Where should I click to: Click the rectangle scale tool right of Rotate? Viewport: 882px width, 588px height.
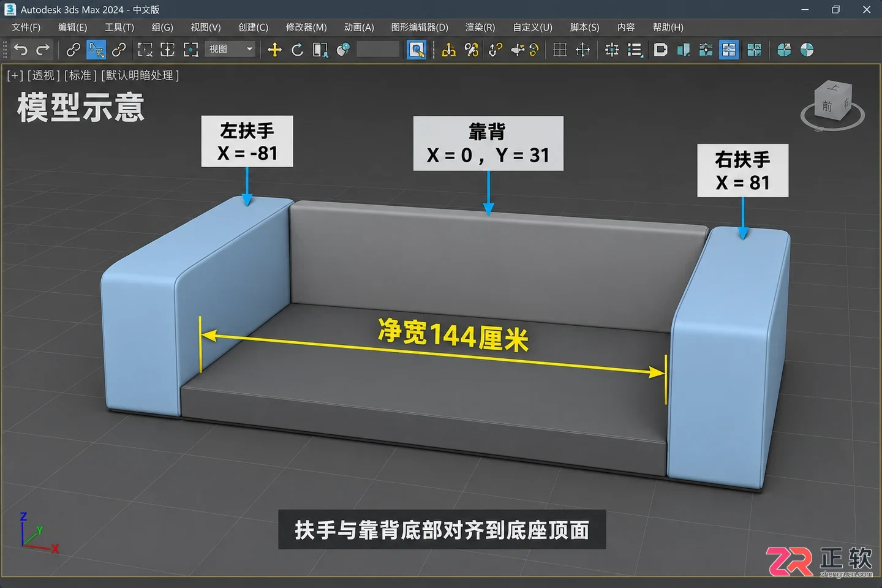pos(320,50)
